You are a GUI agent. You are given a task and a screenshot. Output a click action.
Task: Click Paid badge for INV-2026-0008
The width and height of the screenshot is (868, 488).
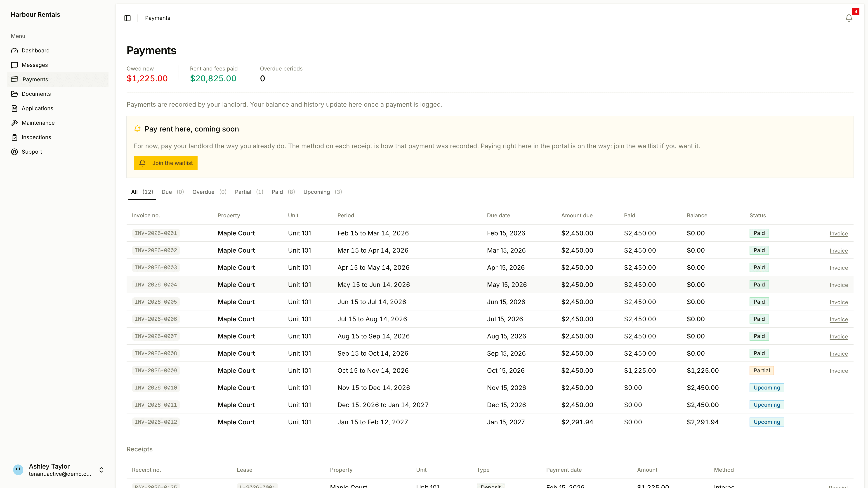point(759,353)
